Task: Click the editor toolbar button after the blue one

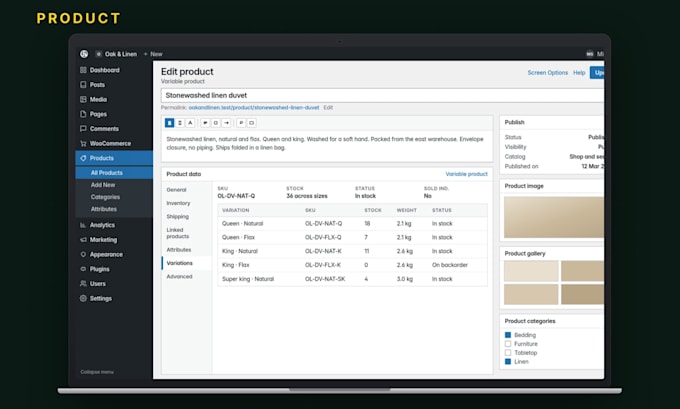Action: (180, 123)
